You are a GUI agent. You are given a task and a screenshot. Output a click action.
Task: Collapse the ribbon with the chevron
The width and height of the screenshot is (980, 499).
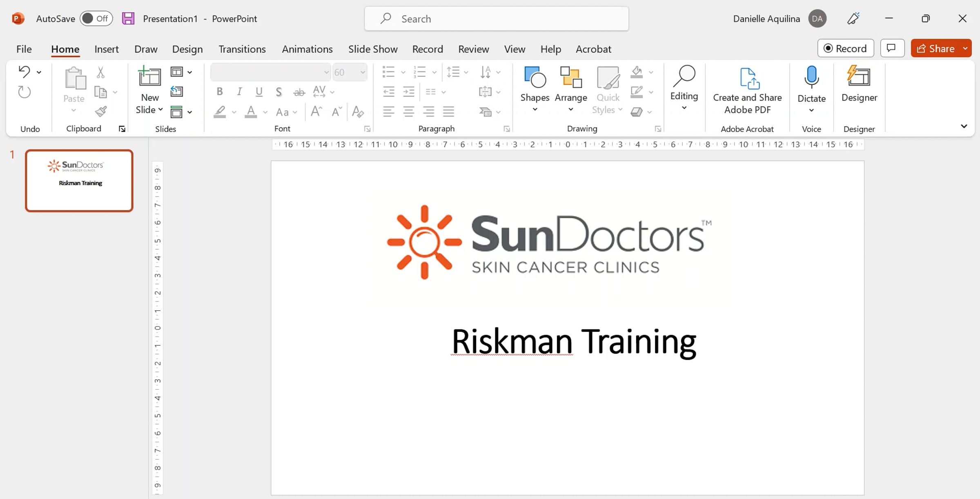pyautogui.click(x=964, y=126)
